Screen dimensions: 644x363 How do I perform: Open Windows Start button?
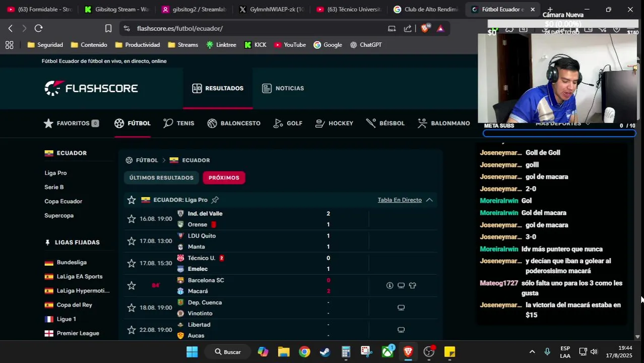coord(192,352)
